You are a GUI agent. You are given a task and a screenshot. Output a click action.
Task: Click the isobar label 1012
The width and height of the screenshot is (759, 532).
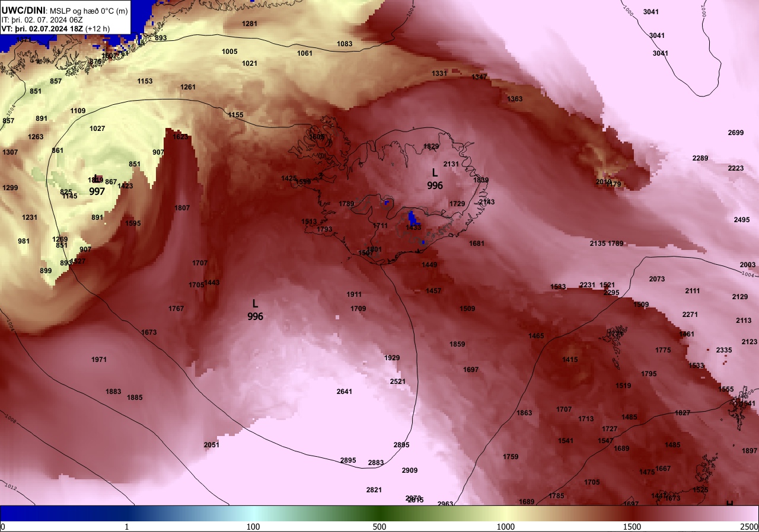coord(12,487)
